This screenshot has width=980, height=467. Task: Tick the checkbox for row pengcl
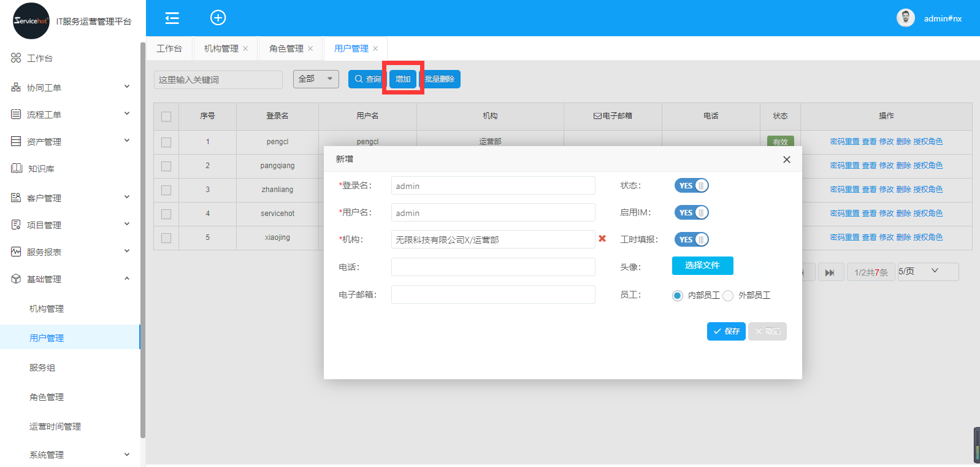point(166,142)
